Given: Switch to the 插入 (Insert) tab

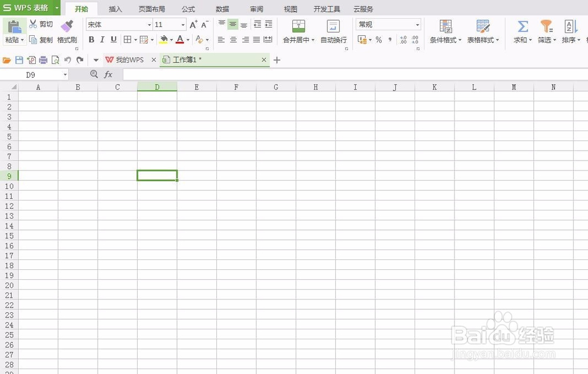Looking at the screenshot, I should click(x=115, y=9).
